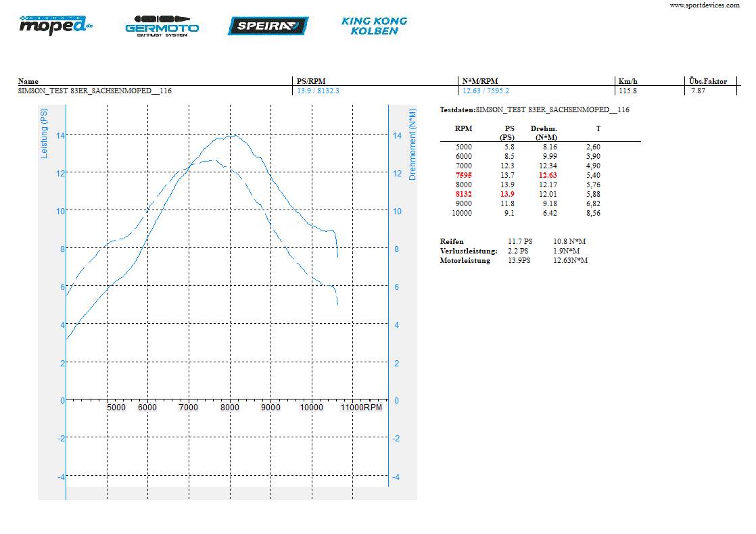This screenshot has width=756, height=534.
Task: Click the Übs.Faktor value 7.87
Action: coord(698,91)
